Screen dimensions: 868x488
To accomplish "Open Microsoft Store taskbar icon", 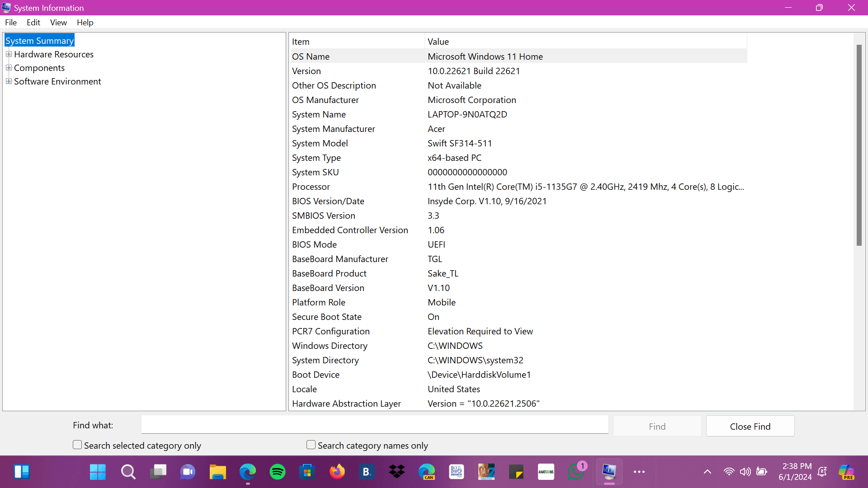I will pyautogui.click(x=307, y=472).
